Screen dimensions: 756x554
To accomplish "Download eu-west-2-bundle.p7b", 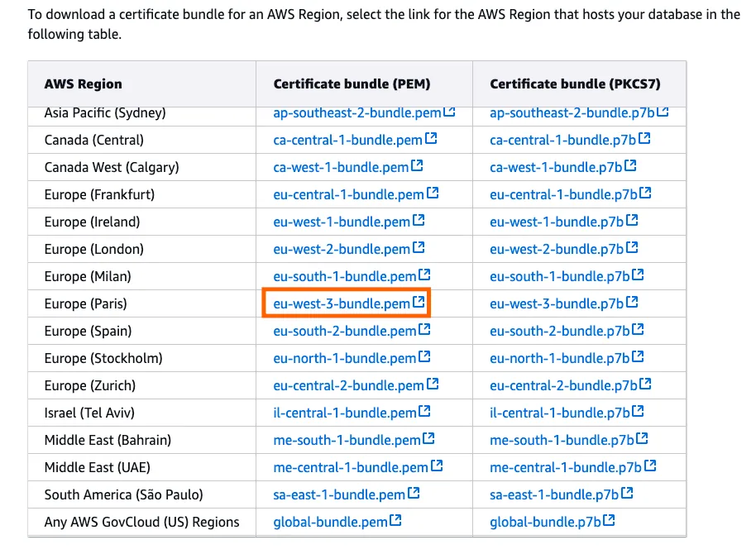I will (563, 249).
